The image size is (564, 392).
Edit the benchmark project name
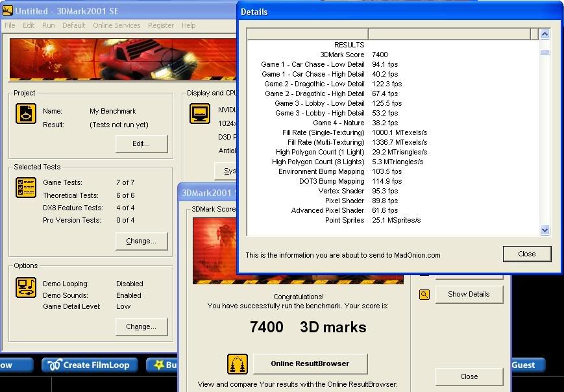coord(141,144)
